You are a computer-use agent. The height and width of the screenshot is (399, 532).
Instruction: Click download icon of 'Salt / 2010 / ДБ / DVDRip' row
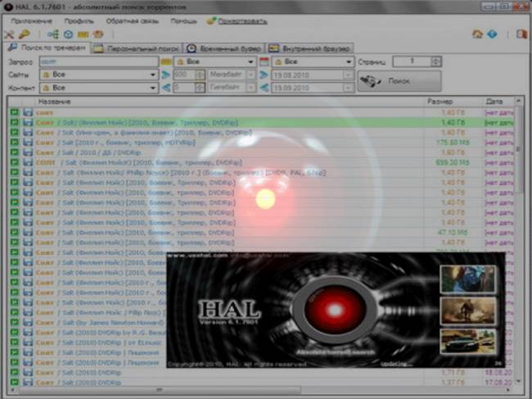pyautogui.click(x=14, y=152)
